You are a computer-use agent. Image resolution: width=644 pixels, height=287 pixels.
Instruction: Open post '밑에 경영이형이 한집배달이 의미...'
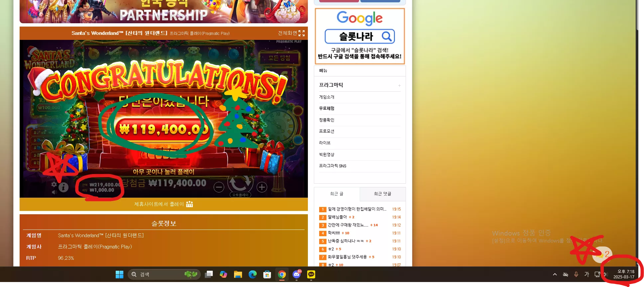(357, 209)
